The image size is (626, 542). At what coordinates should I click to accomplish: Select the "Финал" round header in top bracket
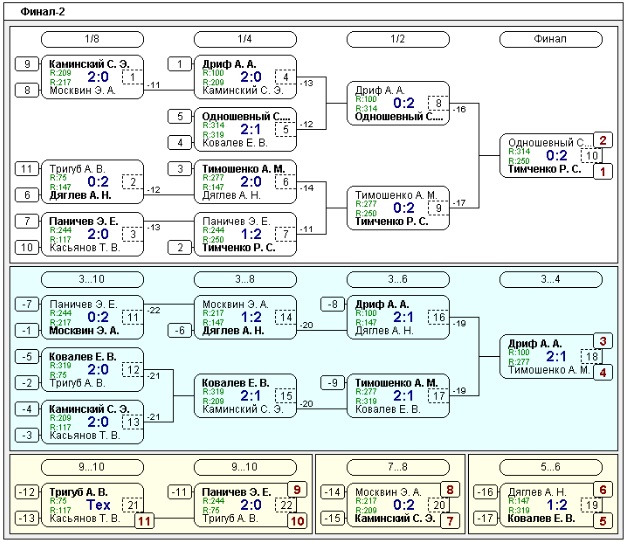click(551, 39)
